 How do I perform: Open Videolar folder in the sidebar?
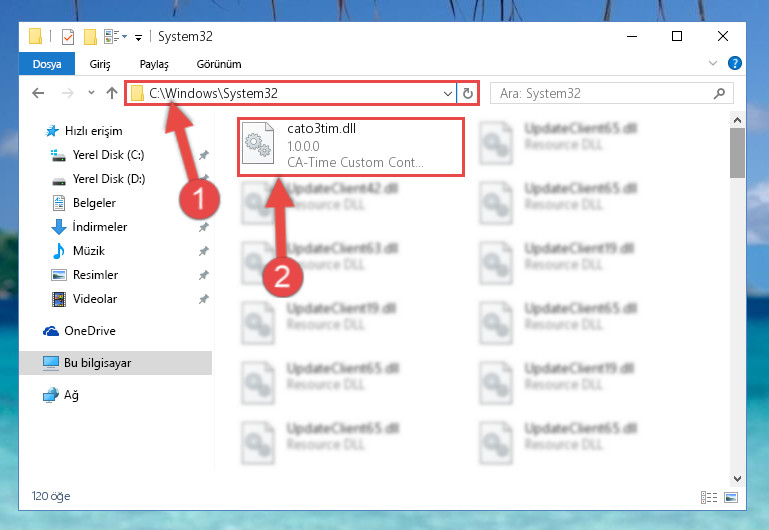(x=84, y=299)
